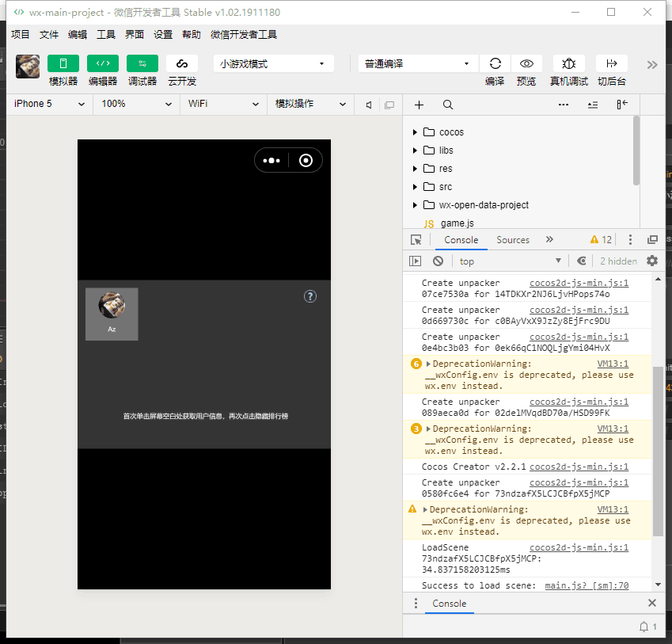Viewport: 672px width, 644px height.
Task: Open the 云开发 cloud development icon
Action: [x=182, y=63]
